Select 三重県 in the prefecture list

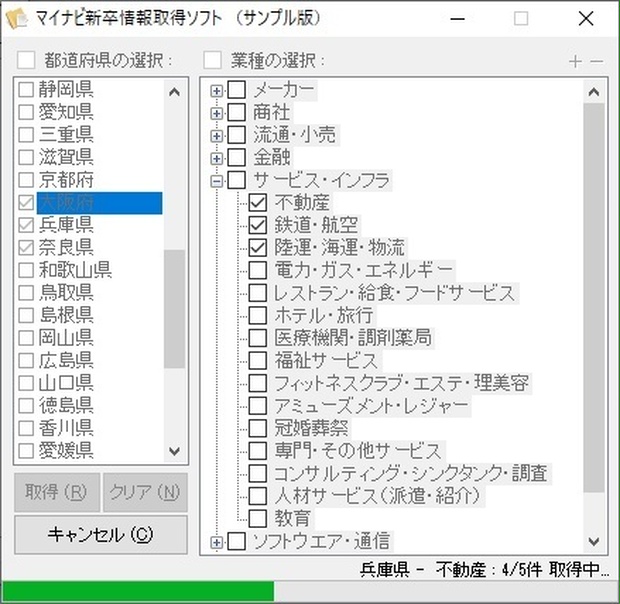click(66, 135)
